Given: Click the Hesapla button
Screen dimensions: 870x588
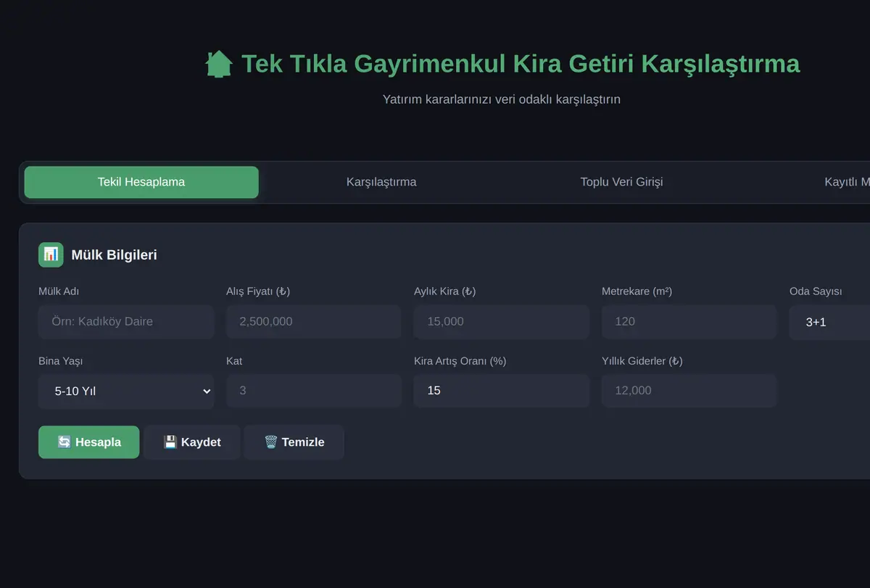Looking at the screenshot, I should tap(89, 442).
